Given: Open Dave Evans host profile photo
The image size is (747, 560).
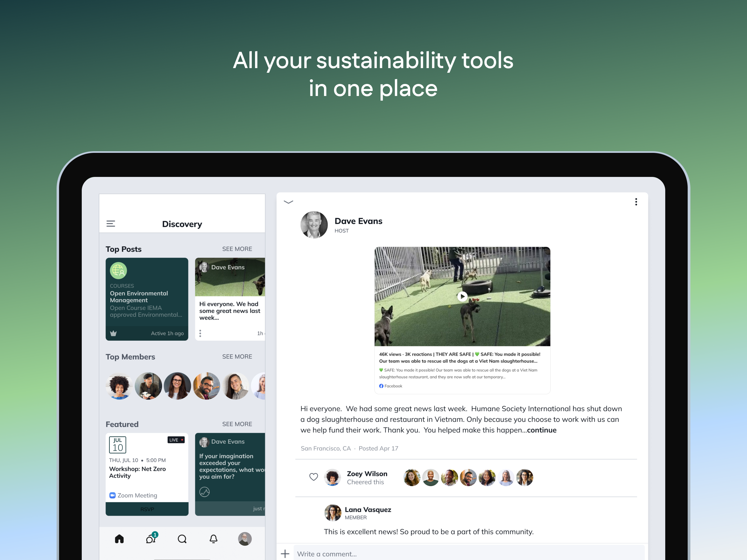Looking at the screenshot, I should tap(314, 225).
